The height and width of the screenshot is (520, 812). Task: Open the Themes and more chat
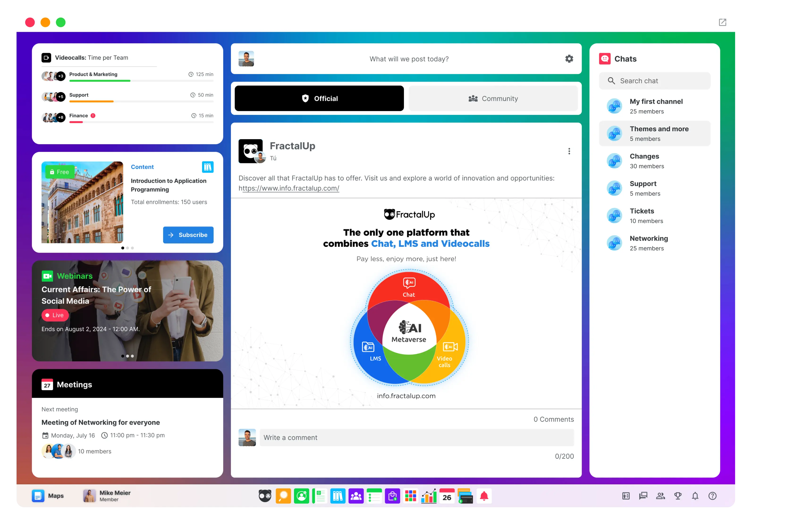point(654,134)
